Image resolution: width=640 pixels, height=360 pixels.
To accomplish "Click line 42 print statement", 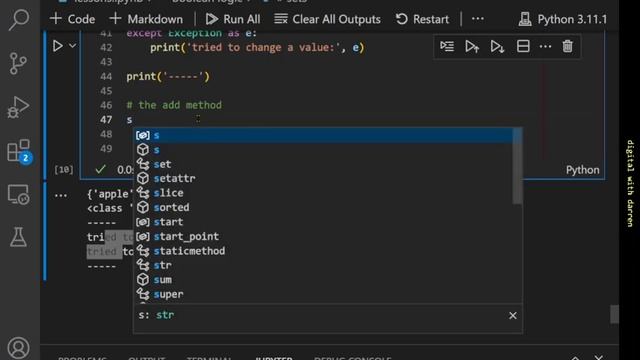I will [x=257, y=47].
